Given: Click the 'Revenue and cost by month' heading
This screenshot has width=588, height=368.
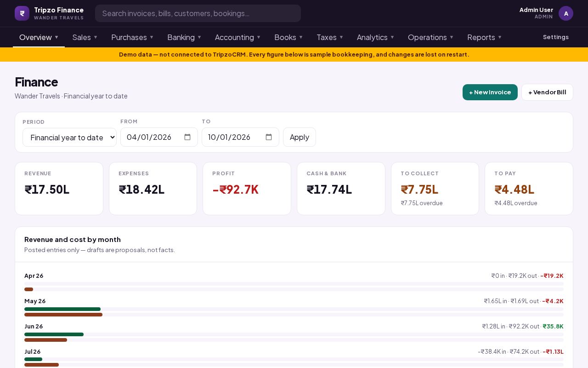Looking at the screenshot, I should point(73,240).
